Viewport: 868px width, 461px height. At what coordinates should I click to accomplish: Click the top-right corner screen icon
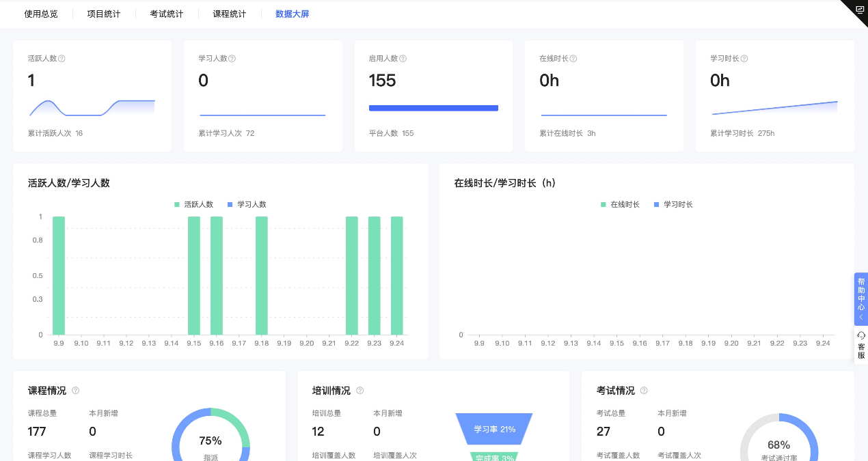coord(859,8)
